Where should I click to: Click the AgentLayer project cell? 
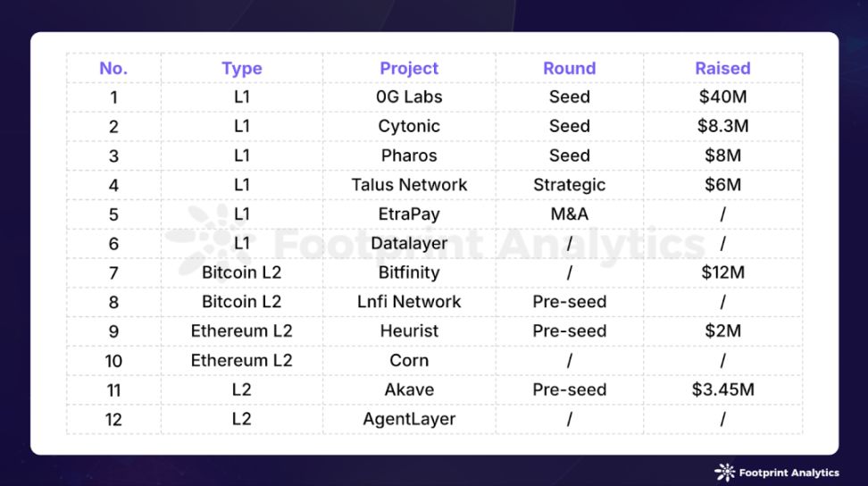coord(409,419)
